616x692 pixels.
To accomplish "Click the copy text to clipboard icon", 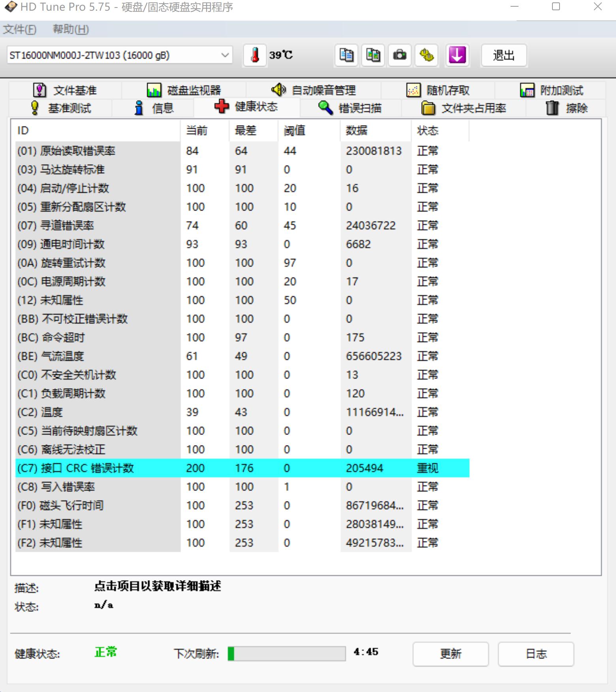I will point(346,55).
